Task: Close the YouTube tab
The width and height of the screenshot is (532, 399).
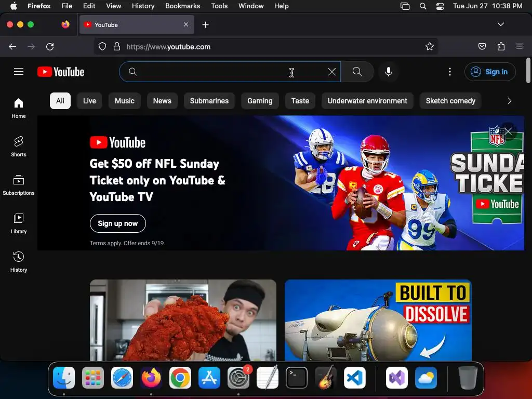Action: (186, 24)
